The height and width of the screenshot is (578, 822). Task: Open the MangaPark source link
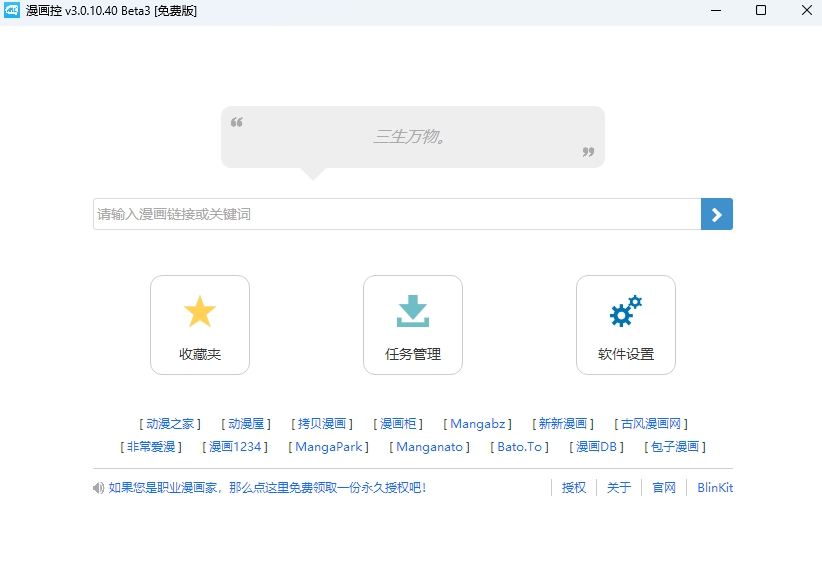(x=330, y=447)
